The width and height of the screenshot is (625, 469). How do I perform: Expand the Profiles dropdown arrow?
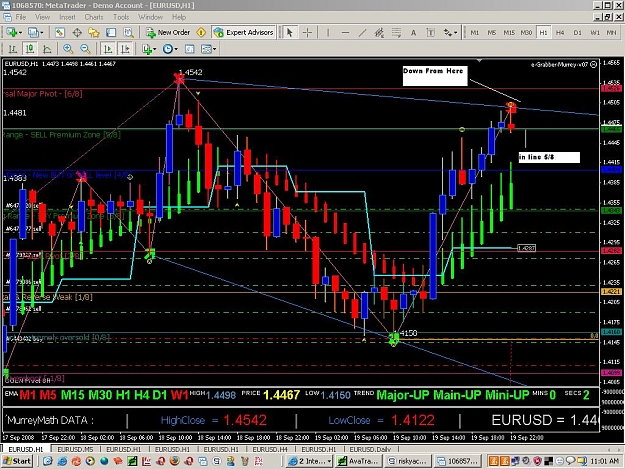click(x=41, y=32)
